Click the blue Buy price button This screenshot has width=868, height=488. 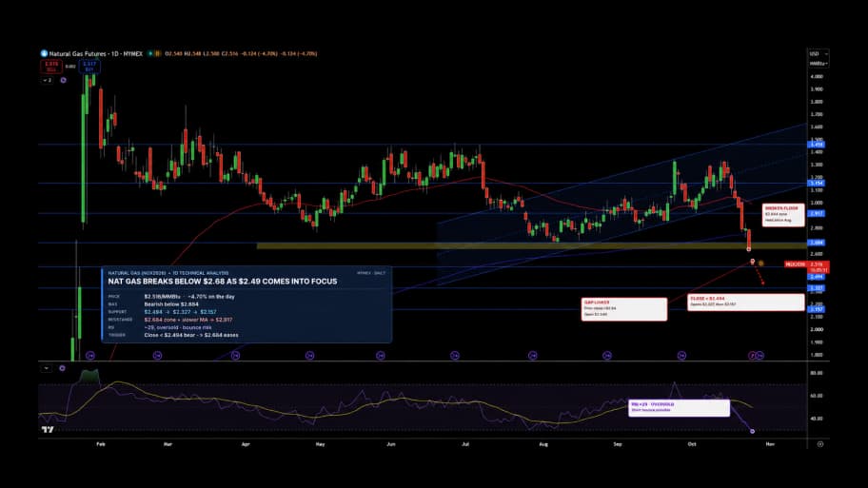tap(89, 67)
